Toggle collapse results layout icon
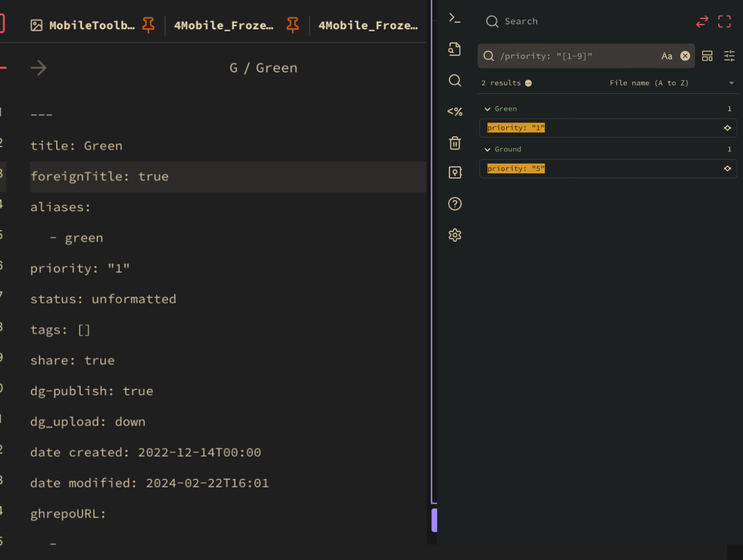This screenshot has width=743, height=560. [707, 56]
